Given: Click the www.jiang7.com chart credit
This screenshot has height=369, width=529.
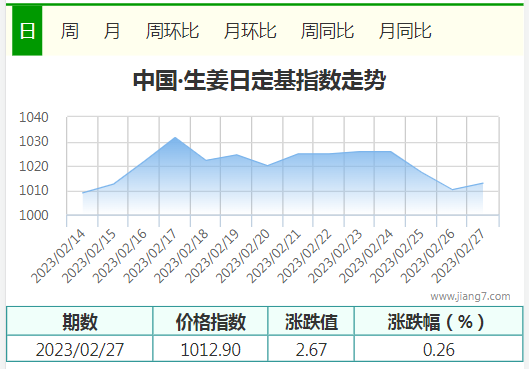Looking at the screenshot, I should pyautogui.click(x=470, y=296).
